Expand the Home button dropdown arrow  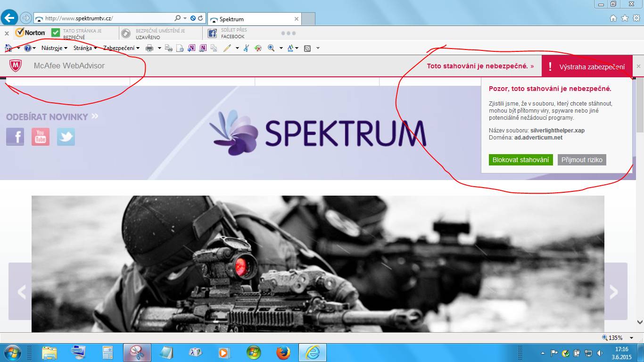coord(18,48)
